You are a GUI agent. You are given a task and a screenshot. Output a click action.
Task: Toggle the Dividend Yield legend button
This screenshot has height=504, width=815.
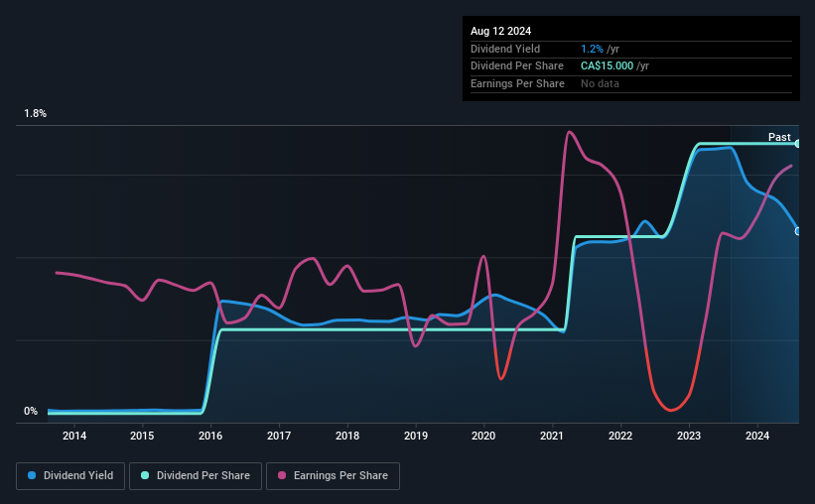tap(70, 476)
